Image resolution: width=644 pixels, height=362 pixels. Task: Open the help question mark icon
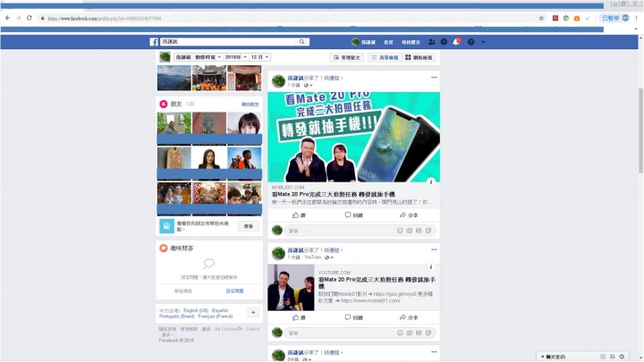point(471,42)
